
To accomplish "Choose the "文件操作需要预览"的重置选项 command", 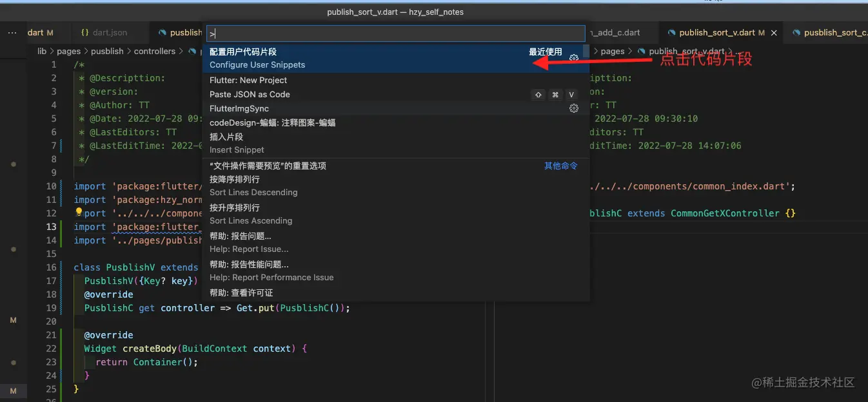I will click(395, 166).
